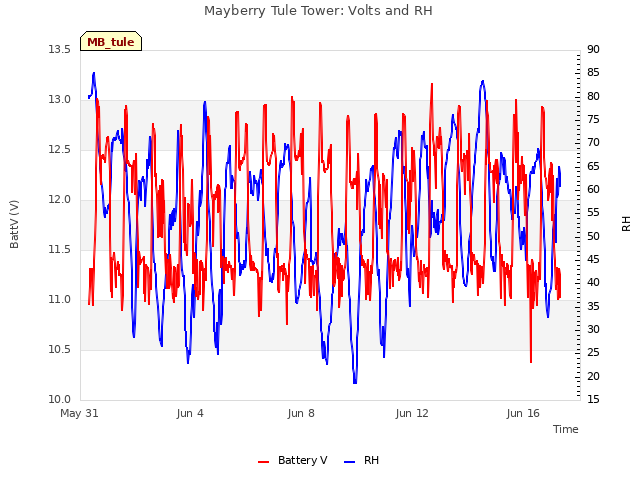This screenshot has width=640, height=480.
Task: Click the 'Jun 8' date tick label
Action: (301, 413)
